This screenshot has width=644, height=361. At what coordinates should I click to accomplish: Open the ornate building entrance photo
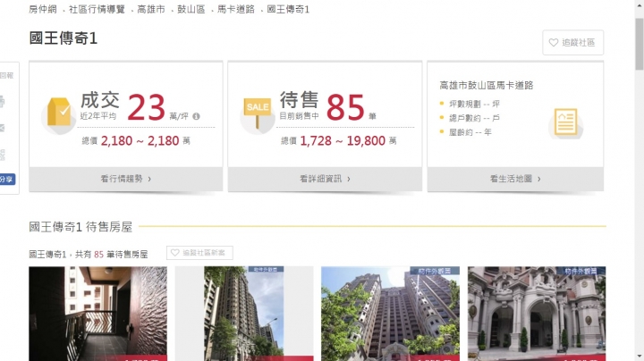pos(537,314)
